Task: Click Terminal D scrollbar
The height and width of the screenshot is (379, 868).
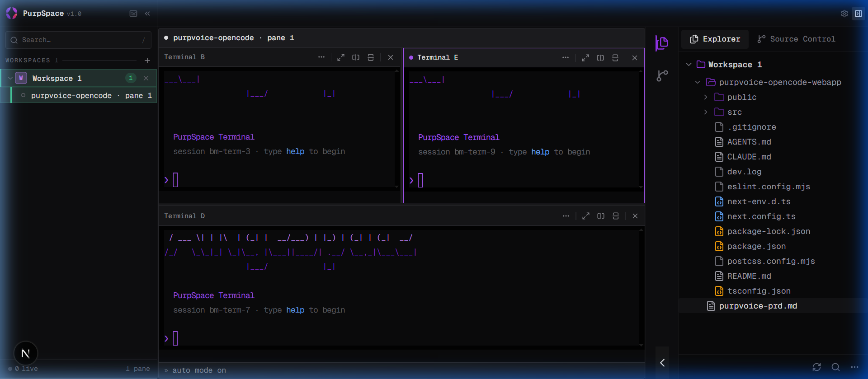Action: (x=641, y=287)
